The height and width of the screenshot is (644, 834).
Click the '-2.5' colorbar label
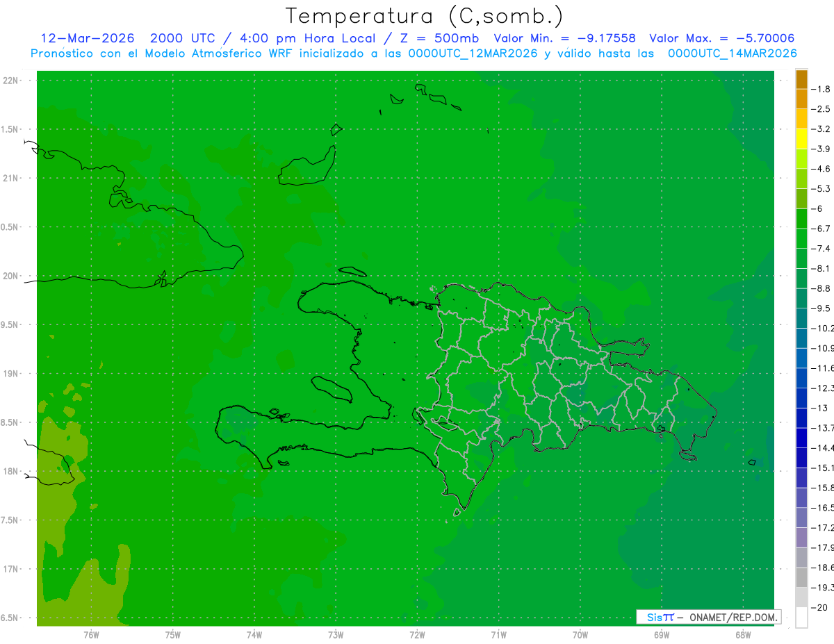(822, 109)
